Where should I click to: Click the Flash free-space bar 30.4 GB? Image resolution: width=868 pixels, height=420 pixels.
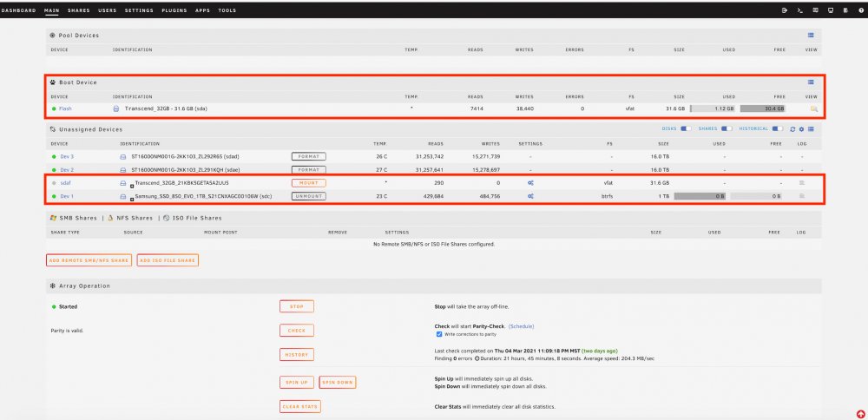763,109
